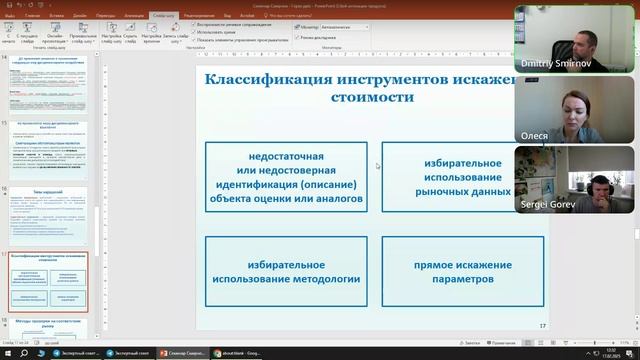The image size is (640, 360).
Task: Open the File tab
Action: [x=10, y=16]
